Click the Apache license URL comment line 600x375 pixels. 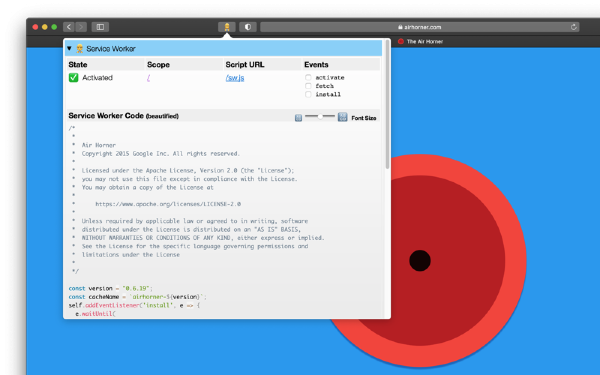168,204
